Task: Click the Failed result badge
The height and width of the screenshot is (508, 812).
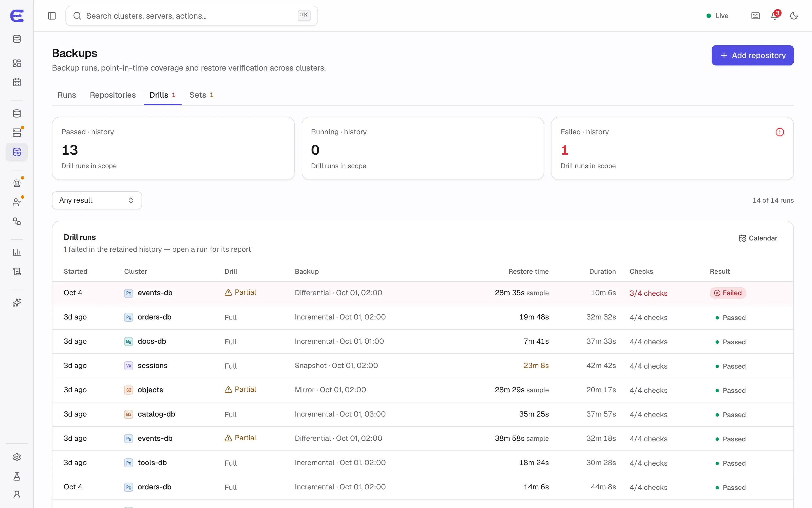Action: [727, 293]
